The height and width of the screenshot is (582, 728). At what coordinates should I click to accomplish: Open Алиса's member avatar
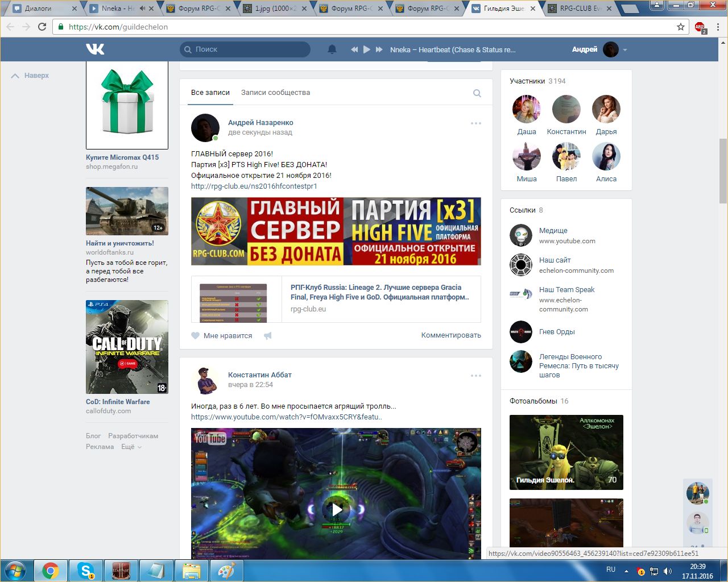(x=606, y=156)
